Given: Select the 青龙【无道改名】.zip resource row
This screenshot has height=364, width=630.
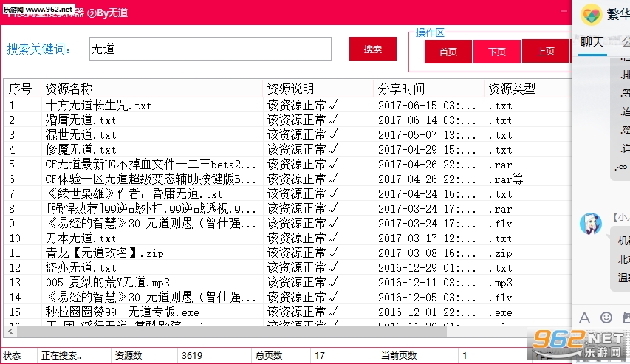Looking at the screenshot, I should coord(104,253).
